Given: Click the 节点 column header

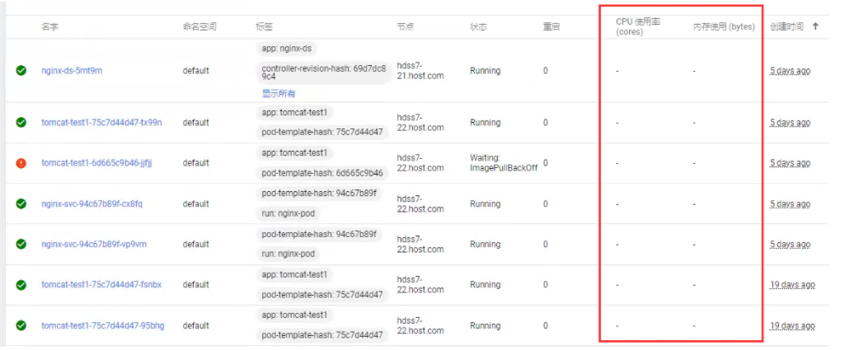Looking at the screenshot, I should point(406,26).
